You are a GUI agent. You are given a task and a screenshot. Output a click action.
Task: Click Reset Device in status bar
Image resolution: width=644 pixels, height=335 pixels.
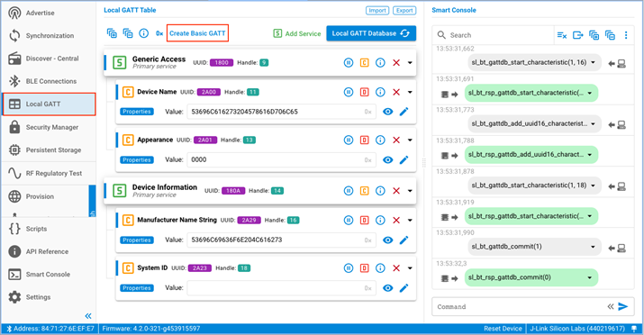503,329
